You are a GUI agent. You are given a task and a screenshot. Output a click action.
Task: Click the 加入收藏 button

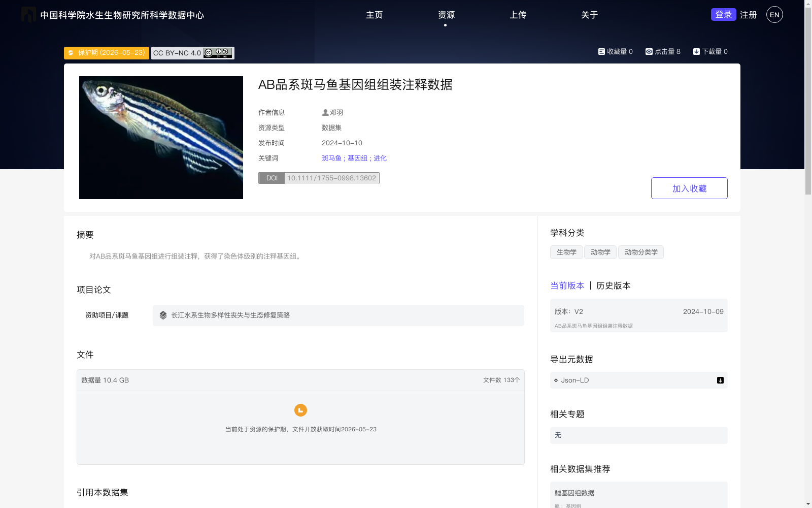[x=689, y=188]
